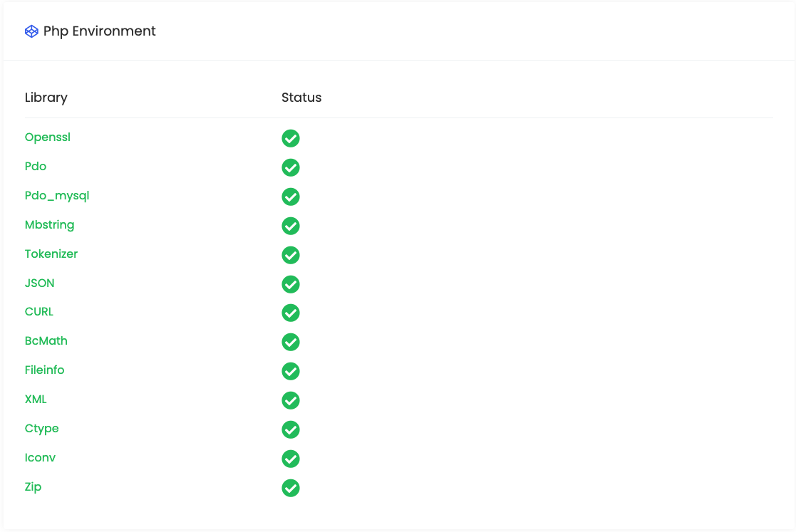Screen dimensions: 796x532
Task: Open the CURL library link
Action: 38,311
